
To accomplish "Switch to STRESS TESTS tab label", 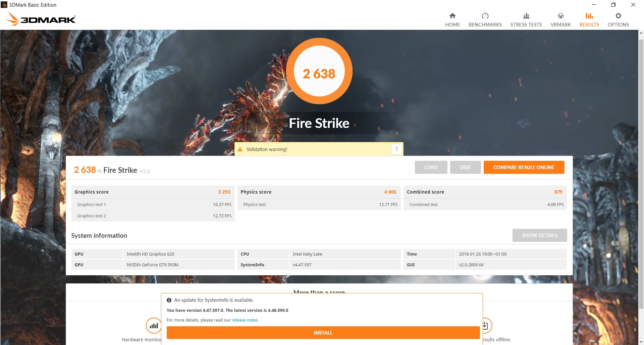I will click(526, 25).
